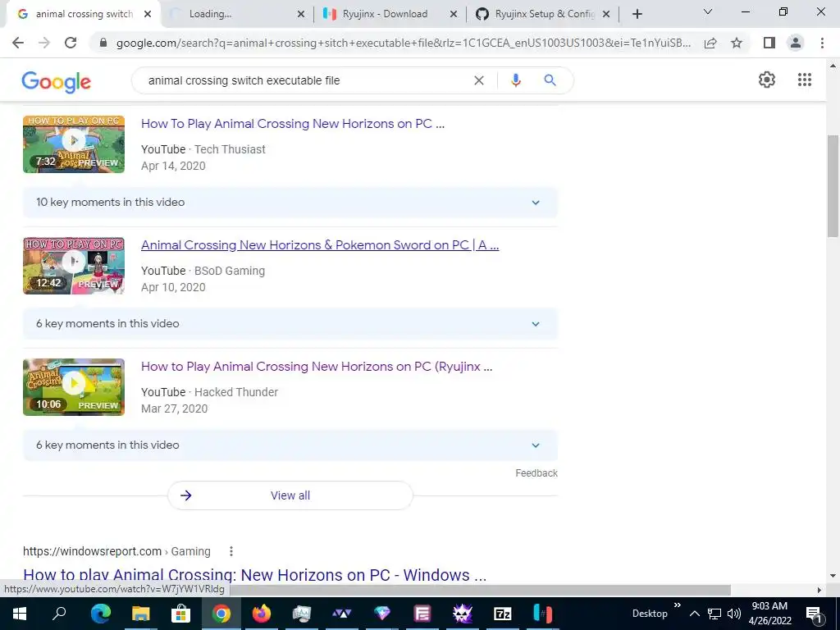The width and height of the screenshot is (840, 630).
Task: Expand the Desktop toolbar chevron
Action: [677, 605]
